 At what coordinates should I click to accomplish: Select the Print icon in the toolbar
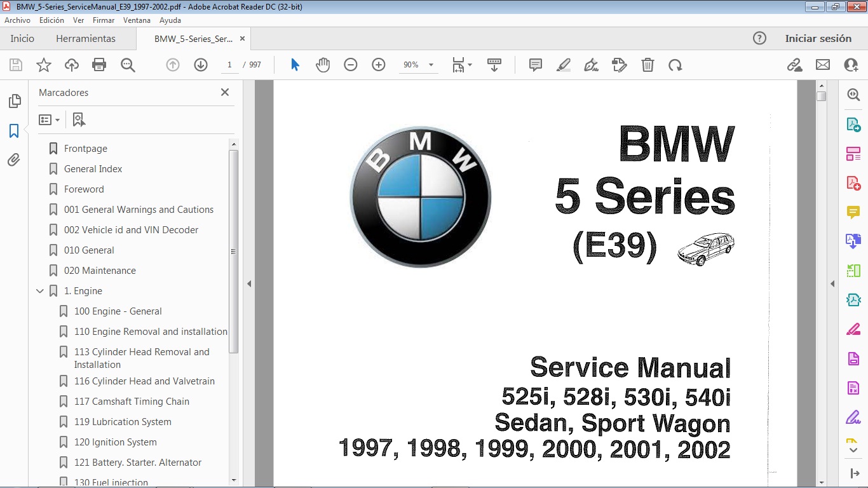pyautogui.click(x=99, y=64)
